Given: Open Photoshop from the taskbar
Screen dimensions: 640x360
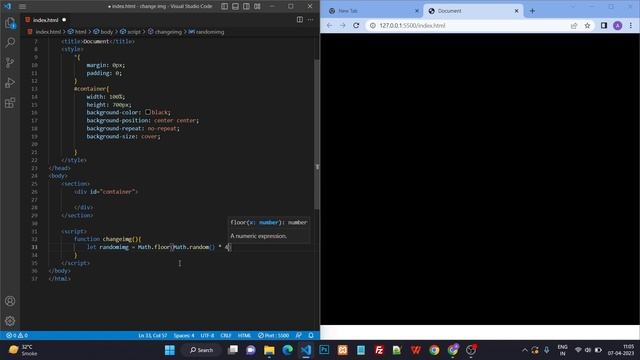Looking at the screenshot, I should 324,350.
